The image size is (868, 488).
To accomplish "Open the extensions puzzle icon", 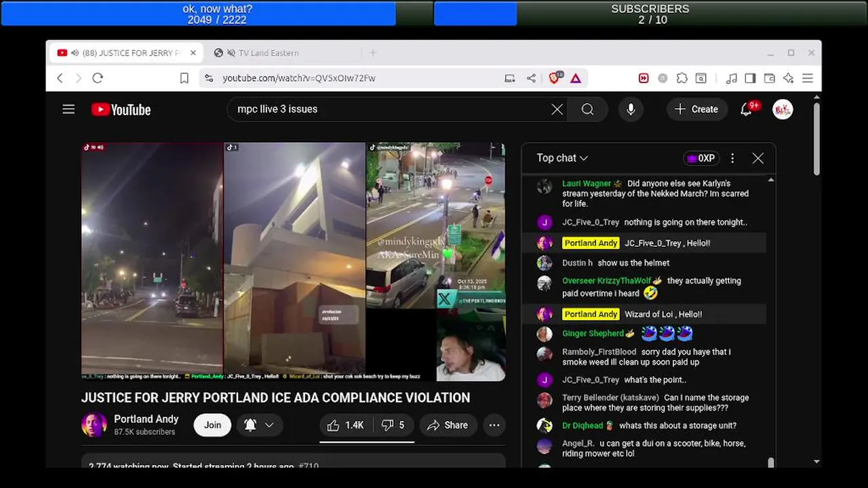I will tap(682, 78).
